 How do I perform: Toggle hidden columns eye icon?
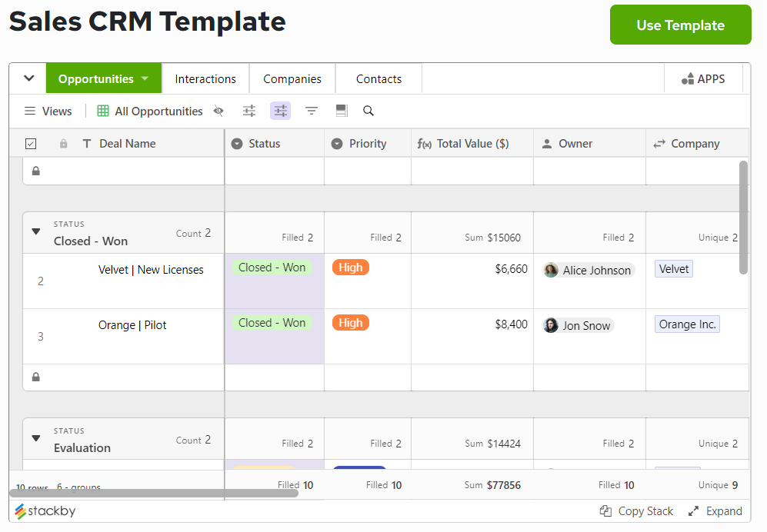pos(218,111)
